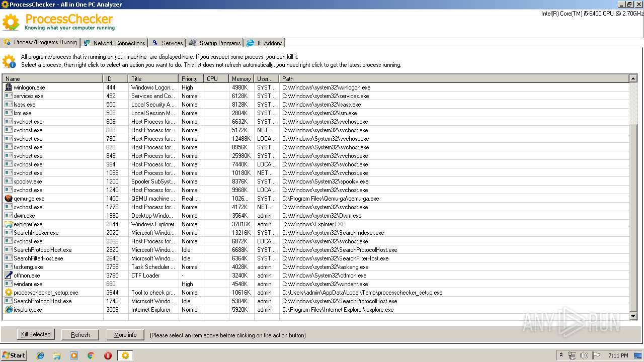This screenshot has height=362, width=644.
Task: Click the explorer.exe folder icon
Action: [9, 224]
